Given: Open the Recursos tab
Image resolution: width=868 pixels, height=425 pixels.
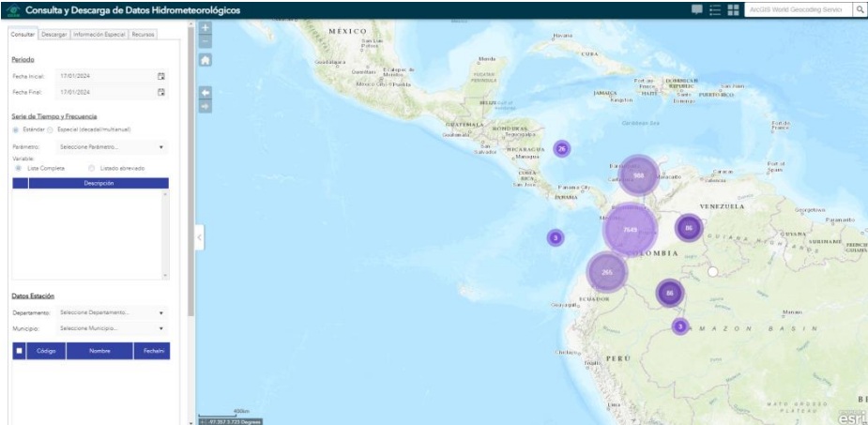Looking at the screenshot, I should click(143, 35).
